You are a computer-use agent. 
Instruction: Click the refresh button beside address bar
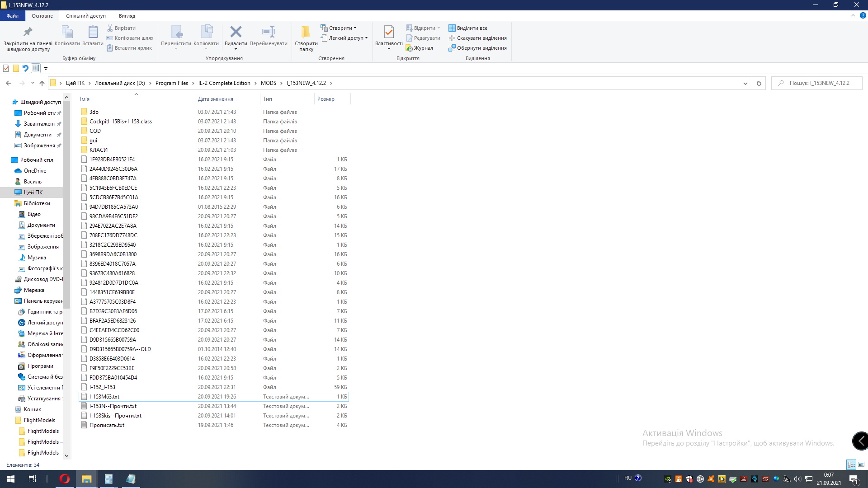point(759,83)
